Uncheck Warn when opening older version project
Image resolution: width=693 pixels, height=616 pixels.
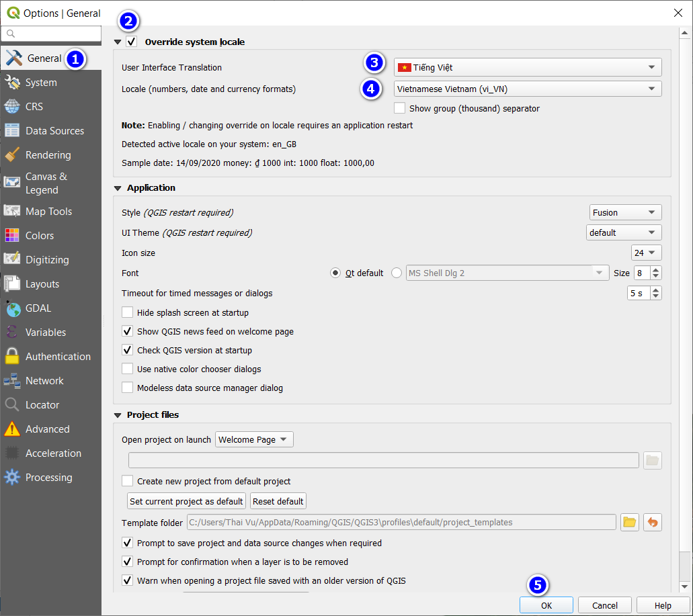click(x=127, y=580)
